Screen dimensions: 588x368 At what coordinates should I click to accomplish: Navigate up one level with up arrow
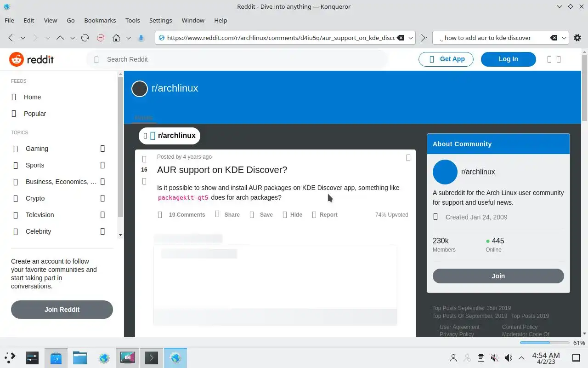(60, 38)
